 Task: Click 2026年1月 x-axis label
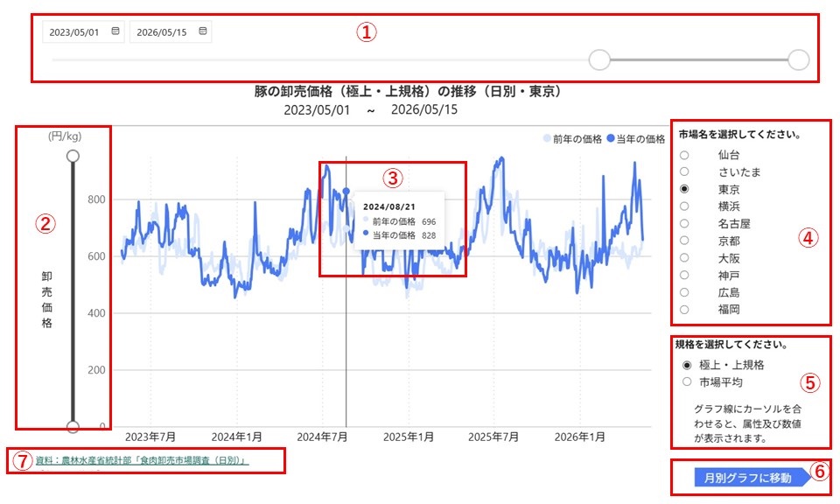coord(579,437)
